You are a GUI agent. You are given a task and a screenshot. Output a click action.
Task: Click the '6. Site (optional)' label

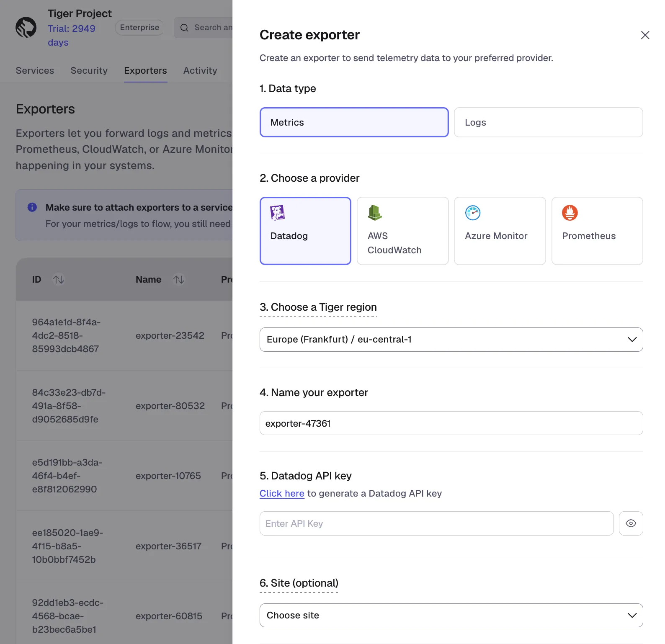tap(299, 583)
